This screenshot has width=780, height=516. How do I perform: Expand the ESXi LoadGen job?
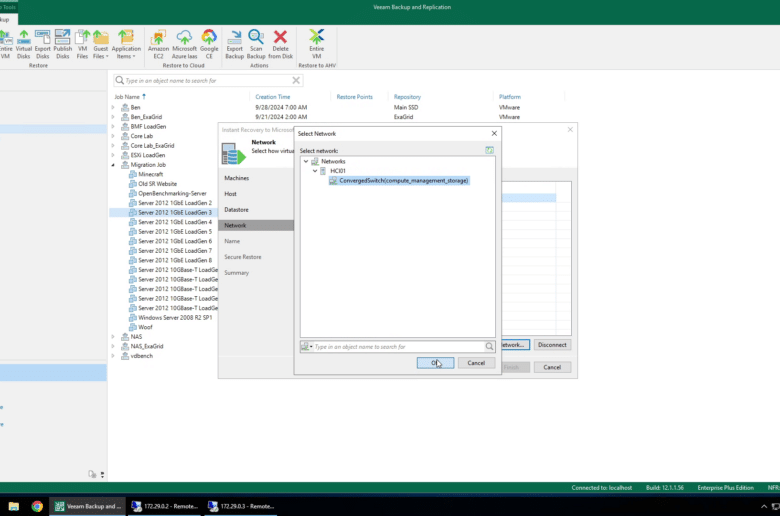[x=113, y=155]
